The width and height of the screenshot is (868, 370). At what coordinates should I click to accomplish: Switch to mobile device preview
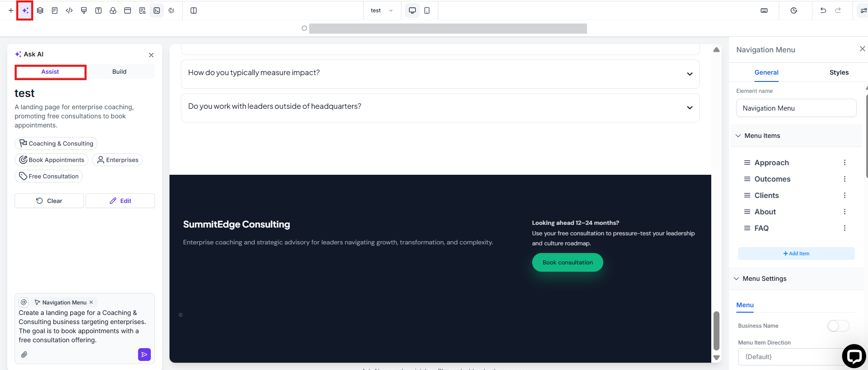click(427, 10)
